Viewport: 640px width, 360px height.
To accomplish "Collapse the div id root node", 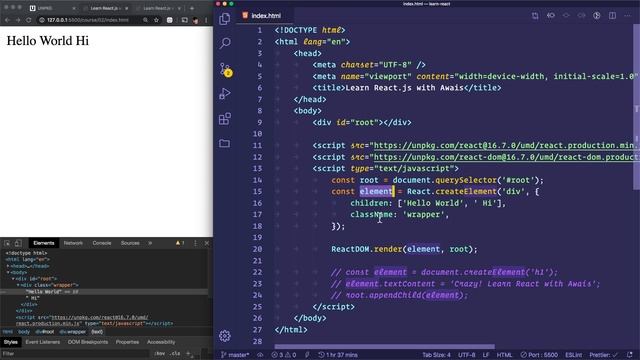I will 13,279.
